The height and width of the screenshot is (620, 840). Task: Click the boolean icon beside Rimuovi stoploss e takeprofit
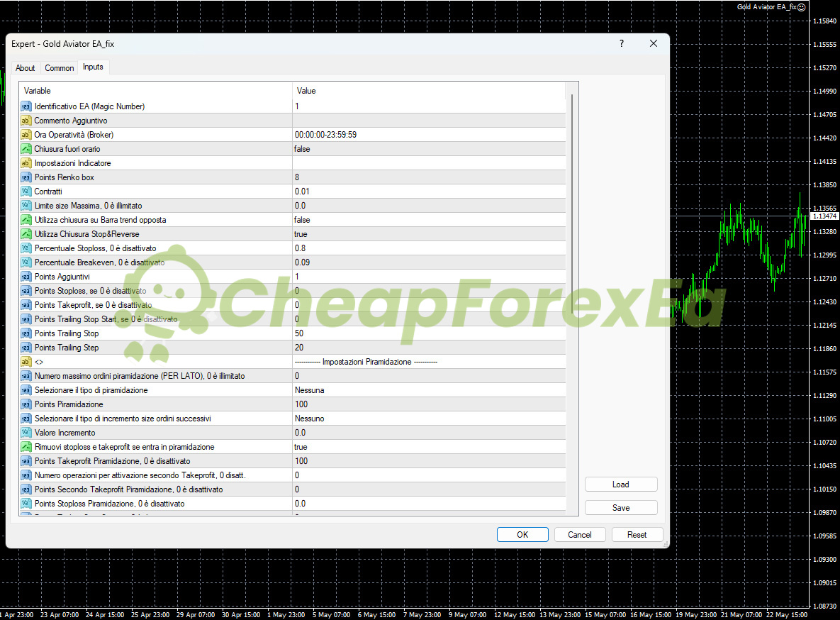tap(26, 447)
